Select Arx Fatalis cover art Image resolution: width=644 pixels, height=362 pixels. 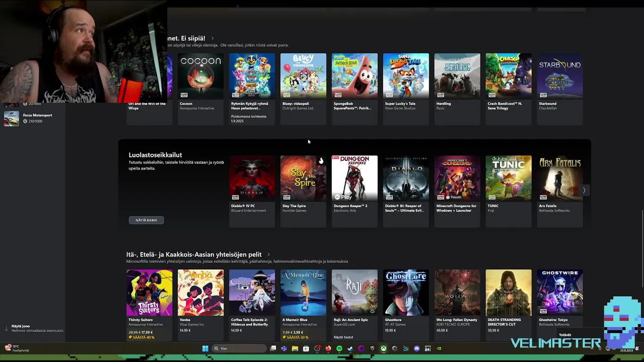[x=559, y=178]
